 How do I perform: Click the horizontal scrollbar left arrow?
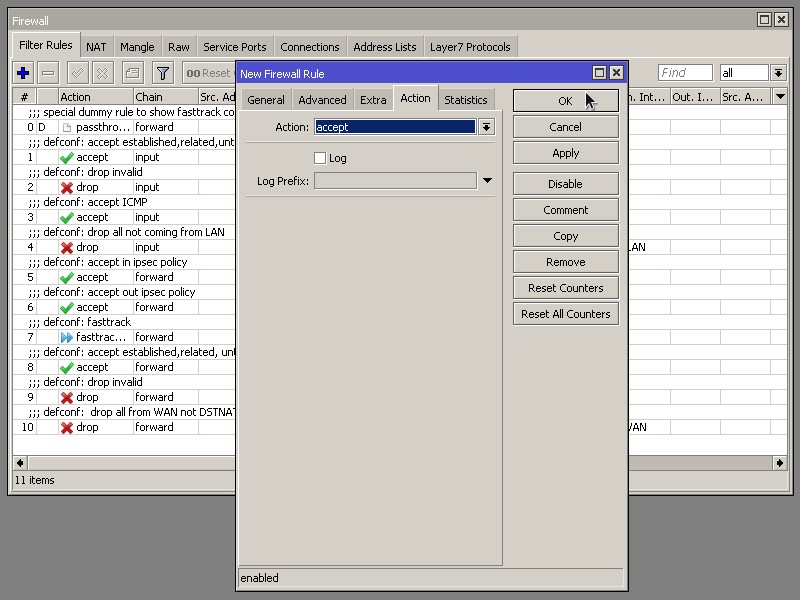pyautogui.click(x=20, y=463)
